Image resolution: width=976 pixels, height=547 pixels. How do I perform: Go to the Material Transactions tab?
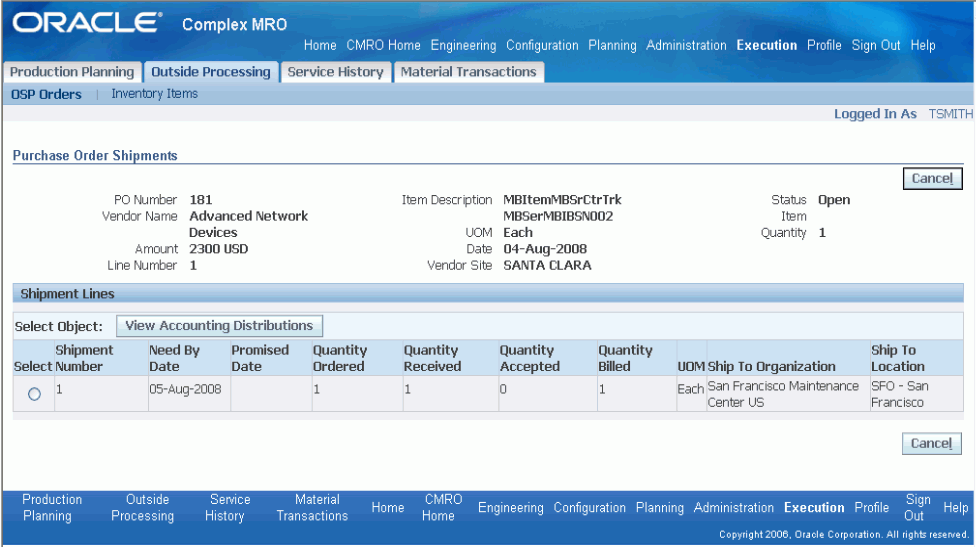click(468, 72)
